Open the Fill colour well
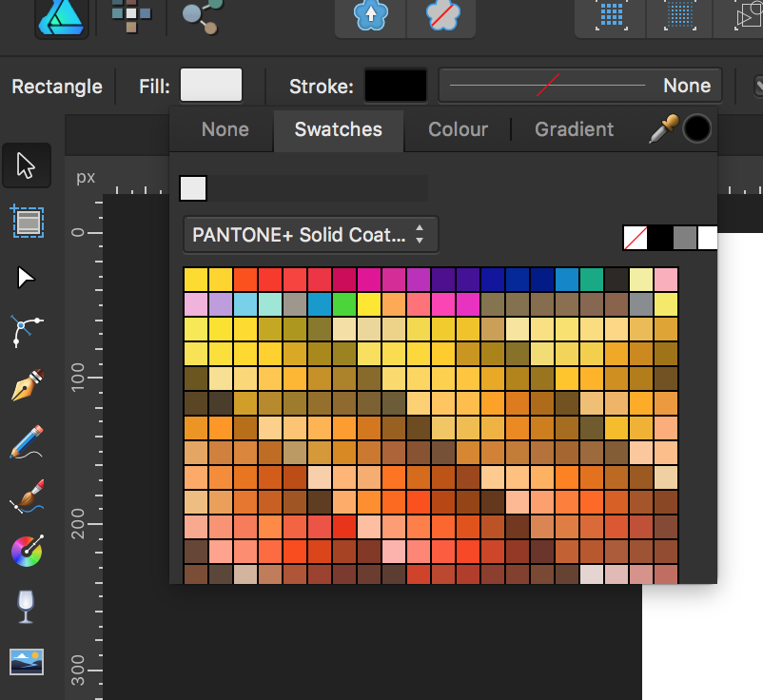 [211, 86]
